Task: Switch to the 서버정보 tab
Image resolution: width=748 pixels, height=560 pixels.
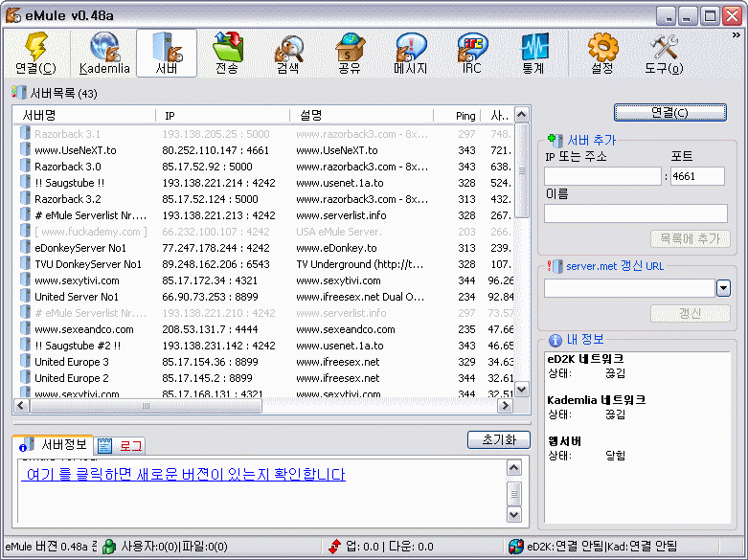Action: [x=53, y=444]
